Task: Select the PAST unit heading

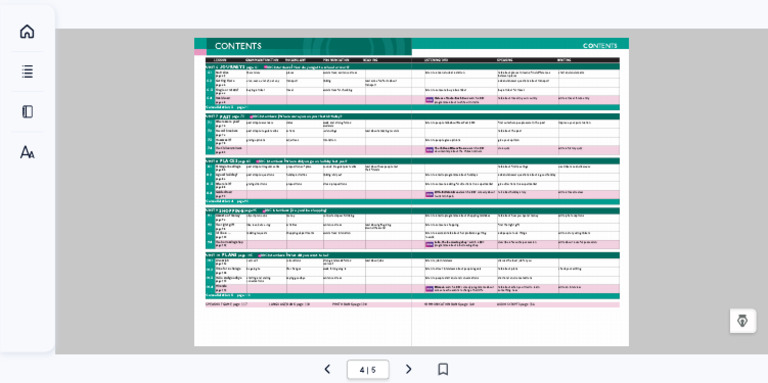Action: click(x=225, y=117)
